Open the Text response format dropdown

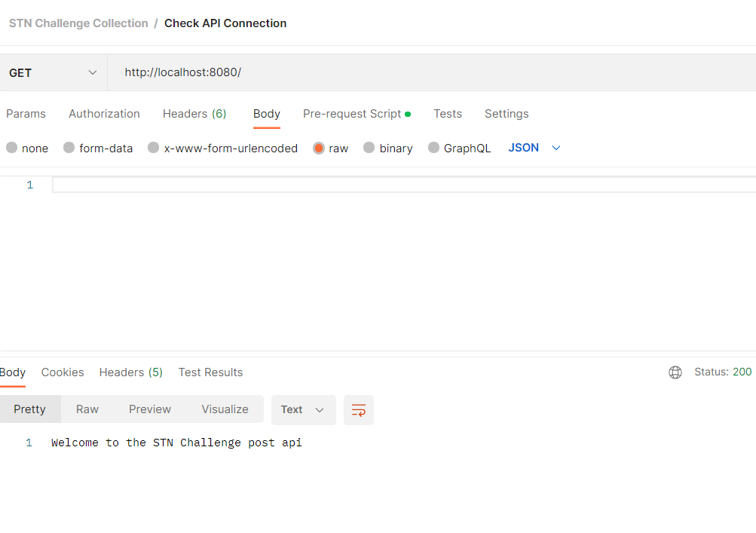point(303,410)
